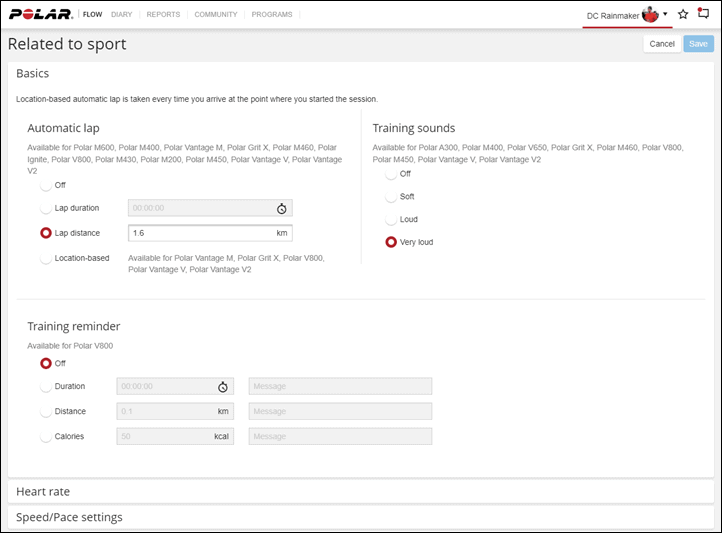Open the profile dropdown arrow
Image resolution: width=722 pixels, height=533 pixels.
tap(665, 14)
